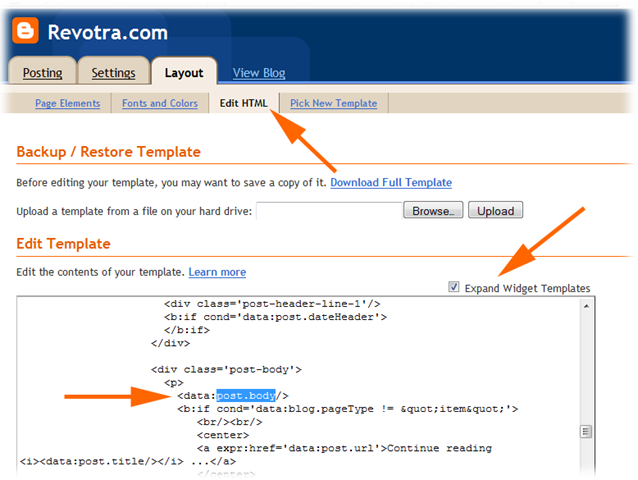This screenshot has height=480, width=638.
Task: Click Download Full Template link
Action: [391, 182]
